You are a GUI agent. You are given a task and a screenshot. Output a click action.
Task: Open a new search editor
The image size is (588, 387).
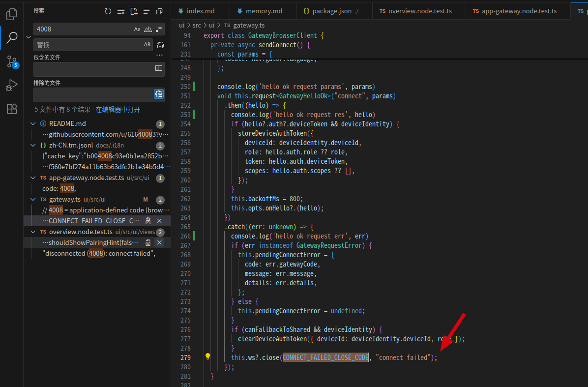[134, 11]
